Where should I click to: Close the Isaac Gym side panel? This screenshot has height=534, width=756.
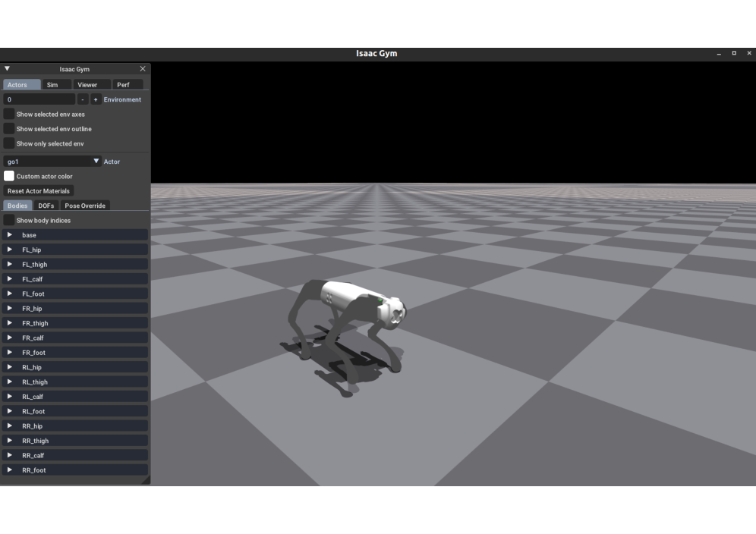(143, 69)
